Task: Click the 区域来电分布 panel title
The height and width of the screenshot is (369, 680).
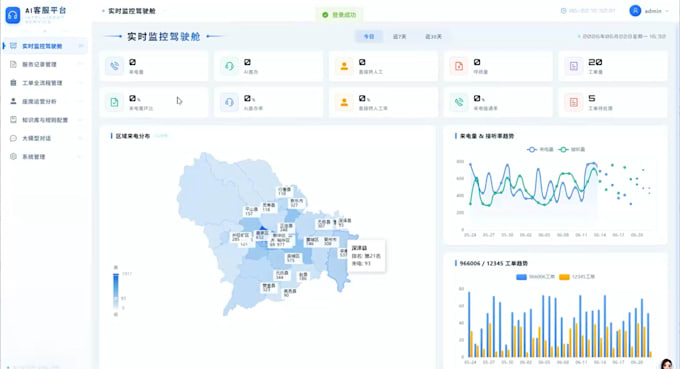Action: pos(133,136)
